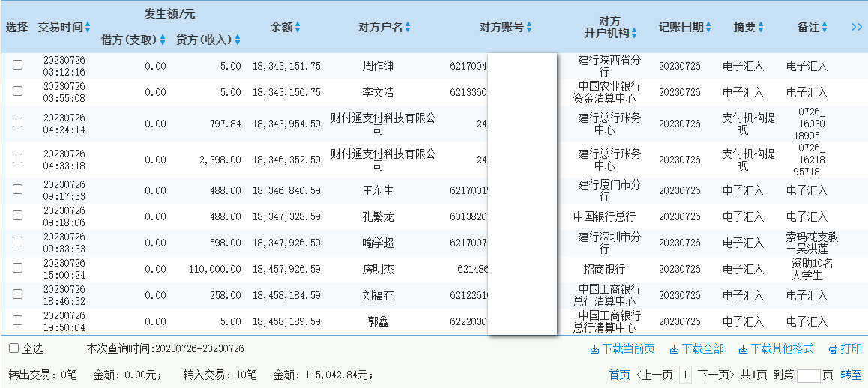The width and height of the screenshot is (868, 388).
Task: Click total 金额: 115,042.84元
Action: point(323,376)
